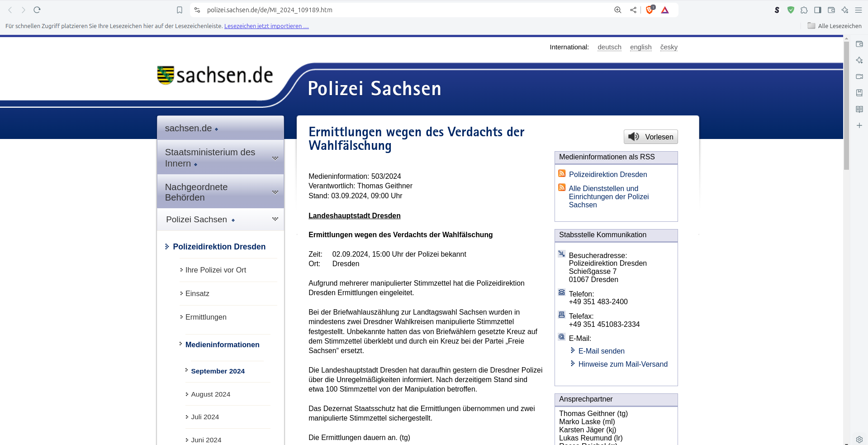Open Brave Rewards triangle icon
The image size is (868, 445).
coord(665,10)
